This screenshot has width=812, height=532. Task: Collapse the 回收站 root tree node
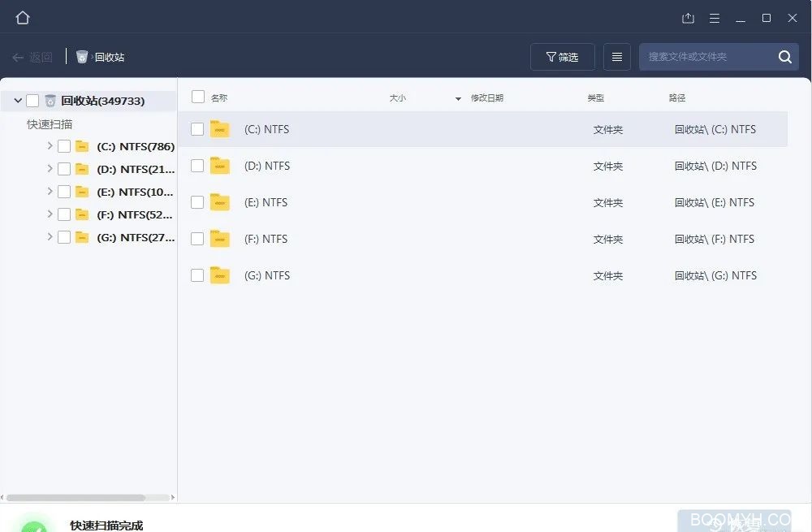click(18, 101)
